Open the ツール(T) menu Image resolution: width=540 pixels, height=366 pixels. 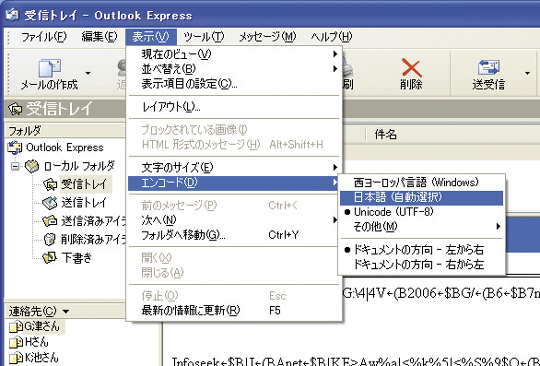point(204,36)
